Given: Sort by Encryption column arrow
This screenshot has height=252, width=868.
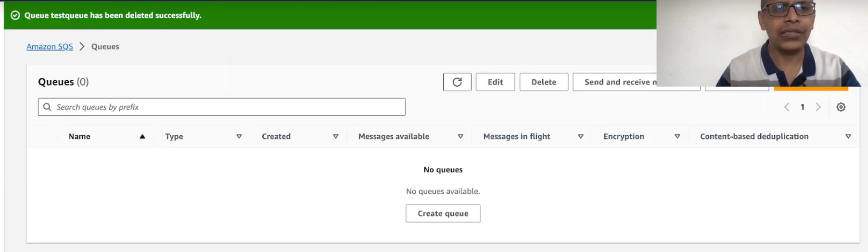Looking at the screenshot, I should tap(677, 137).
